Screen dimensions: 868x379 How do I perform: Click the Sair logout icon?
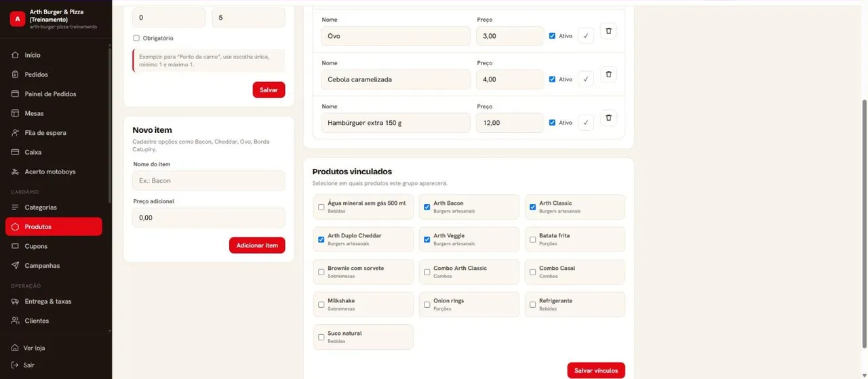[15, 365]
